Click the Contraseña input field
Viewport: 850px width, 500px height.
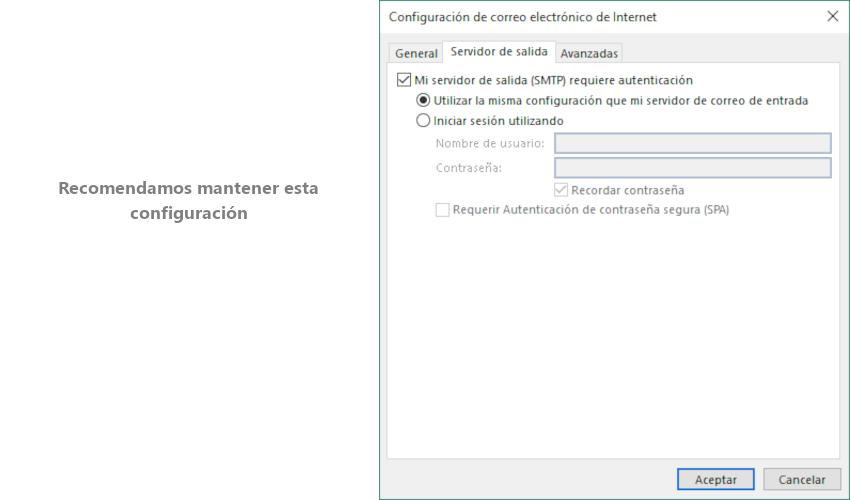pos(692,168)
